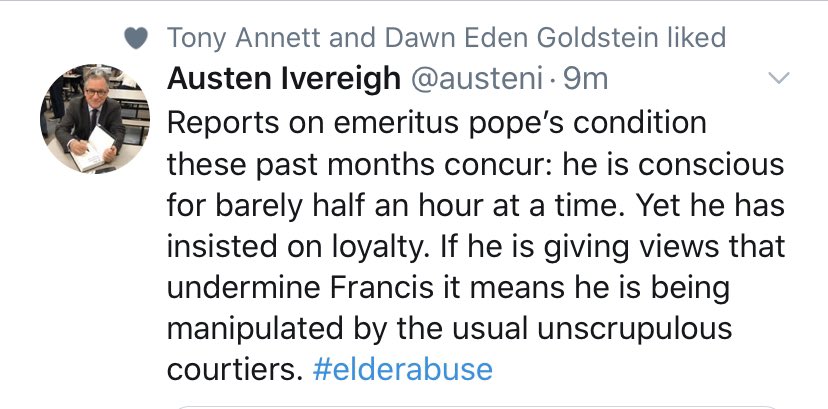
Task: Click the Austen Ivereigh display name
Action: (284, 78)
